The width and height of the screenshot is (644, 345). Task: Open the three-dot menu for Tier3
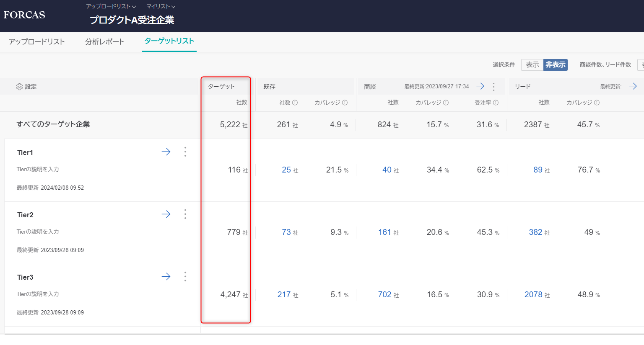point(185,277)
